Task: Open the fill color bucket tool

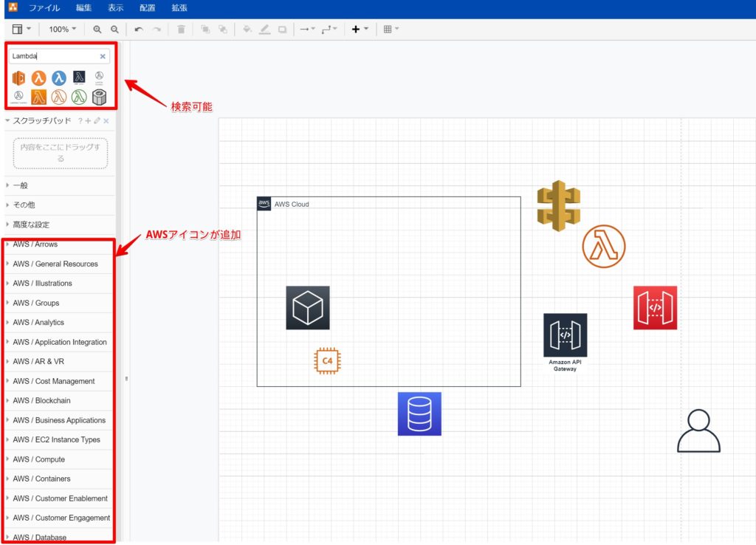Action: pyautogui.click(x=247, y=29)
